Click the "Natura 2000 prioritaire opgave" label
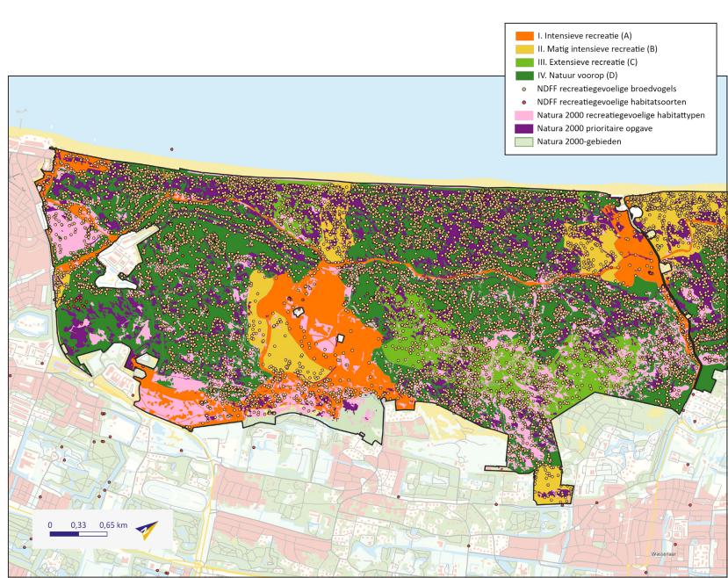The image size is (728, 578). click(595, 128)
